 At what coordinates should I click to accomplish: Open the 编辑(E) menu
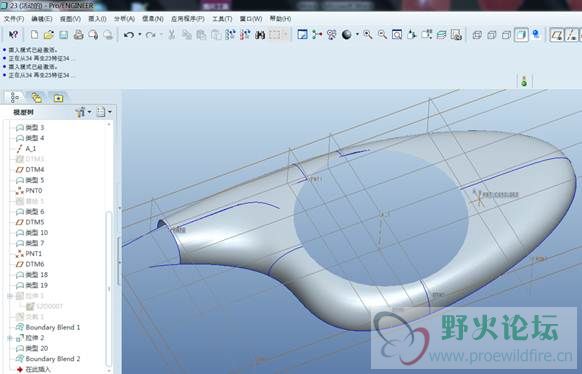tap(42, 19)
